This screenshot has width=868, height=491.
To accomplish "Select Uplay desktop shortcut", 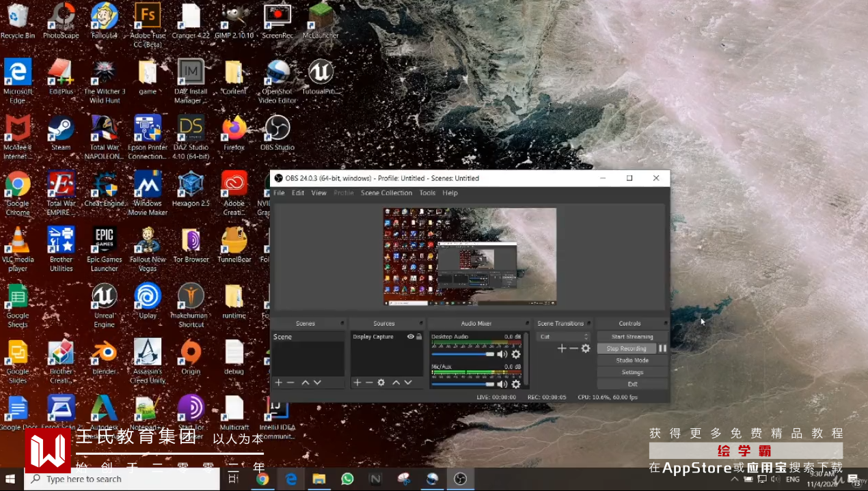I will pos(148,301).
